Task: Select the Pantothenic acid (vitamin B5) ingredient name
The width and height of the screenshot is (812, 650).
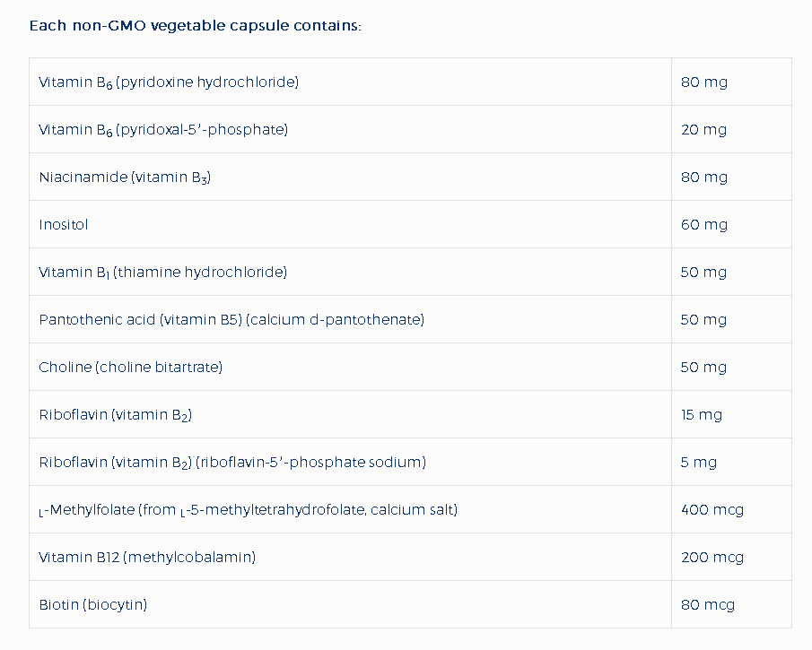Action: [x=231, y=320]
